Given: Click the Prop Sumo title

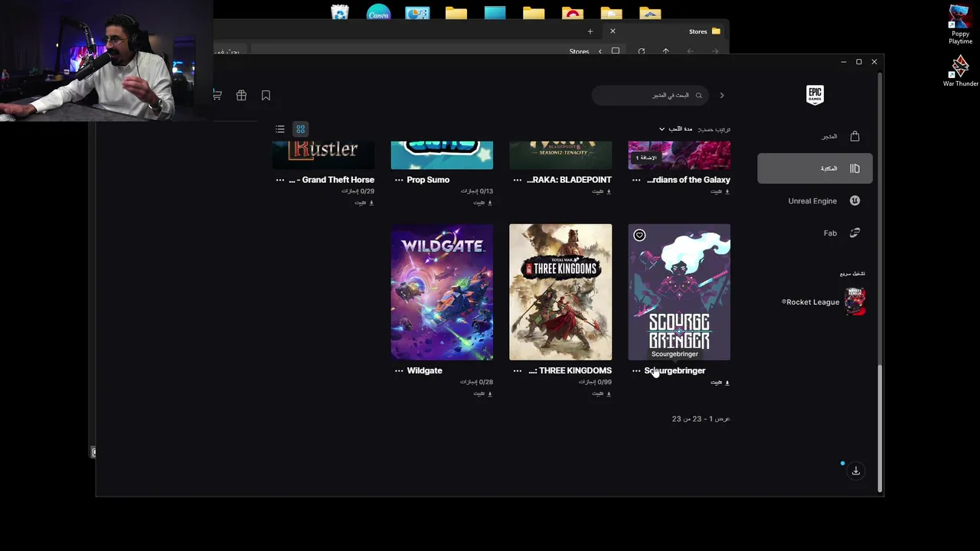Looking at the screenshot, I should [x=428, y=180].
